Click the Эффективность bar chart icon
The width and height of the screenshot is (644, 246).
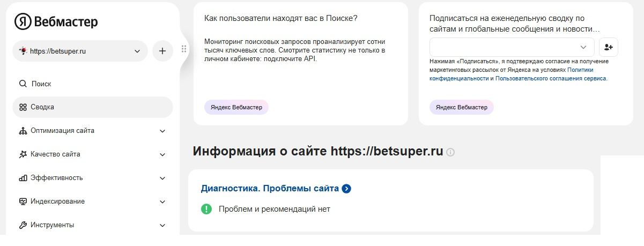click(23, 178)
